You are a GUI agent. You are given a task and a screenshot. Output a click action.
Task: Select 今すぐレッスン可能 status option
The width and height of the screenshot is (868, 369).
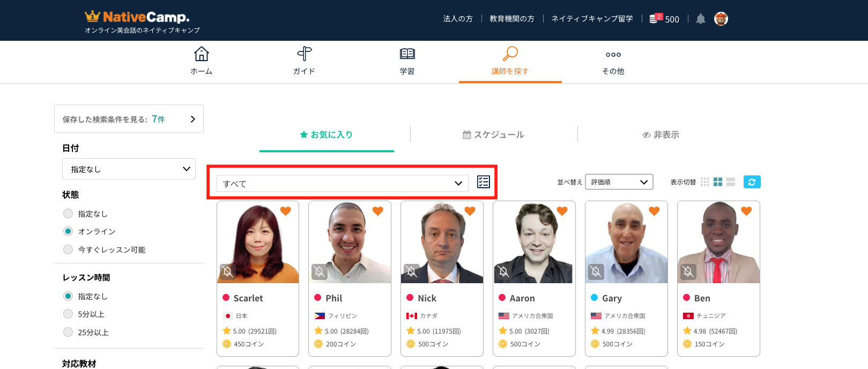click(x=68, y=249)
